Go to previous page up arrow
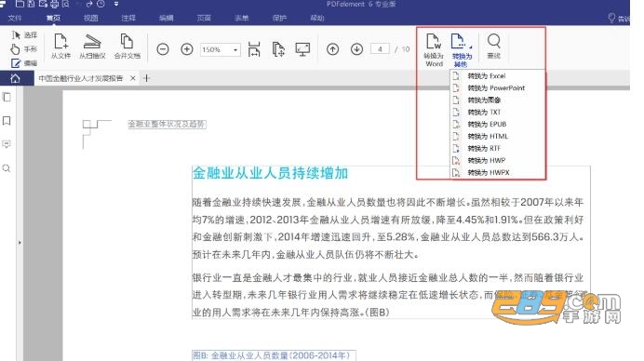This screenshot has height=361, width=644. tap(332, 49)
